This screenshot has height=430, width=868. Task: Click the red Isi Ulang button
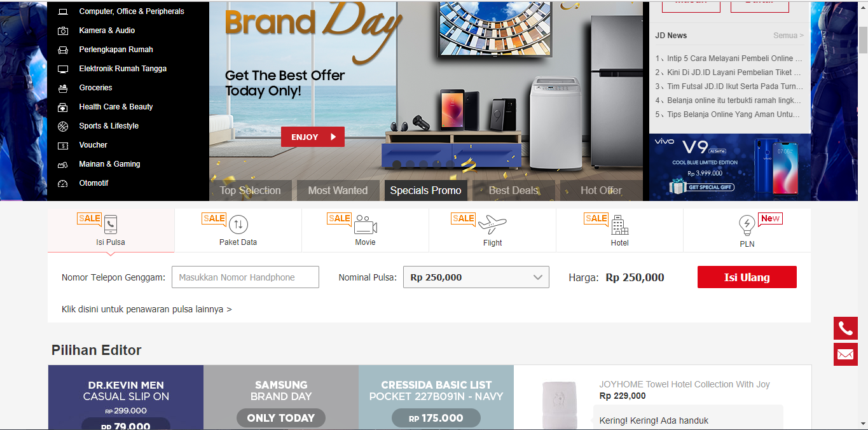click(747, 277)
